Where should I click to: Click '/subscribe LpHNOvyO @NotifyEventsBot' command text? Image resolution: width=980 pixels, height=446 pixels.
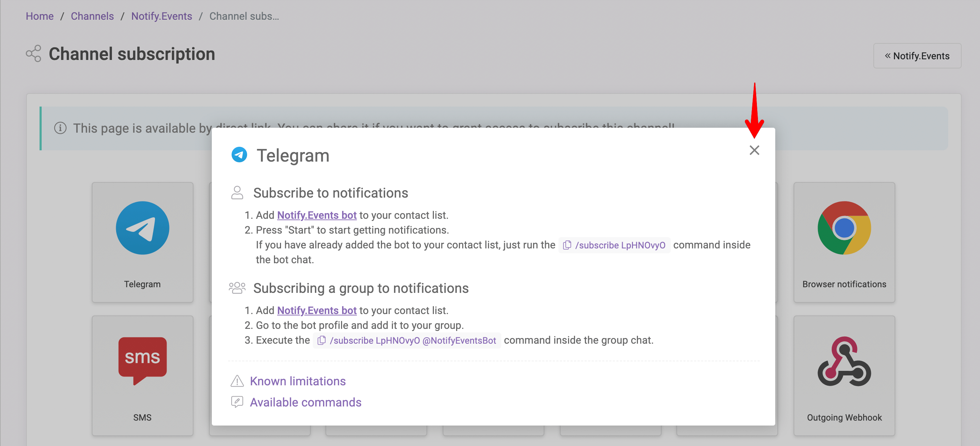[x=413, y=340]
